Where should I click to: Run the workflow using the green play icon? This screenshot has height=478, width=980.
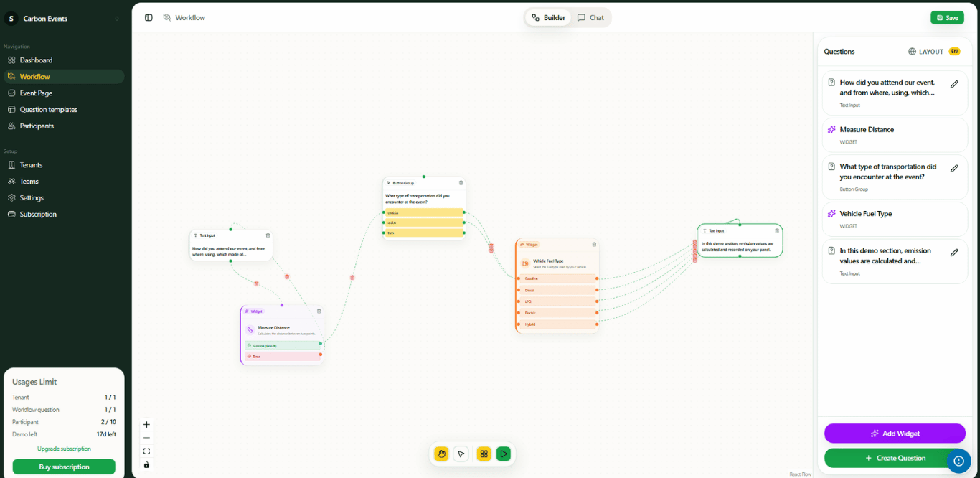point(503,454)
